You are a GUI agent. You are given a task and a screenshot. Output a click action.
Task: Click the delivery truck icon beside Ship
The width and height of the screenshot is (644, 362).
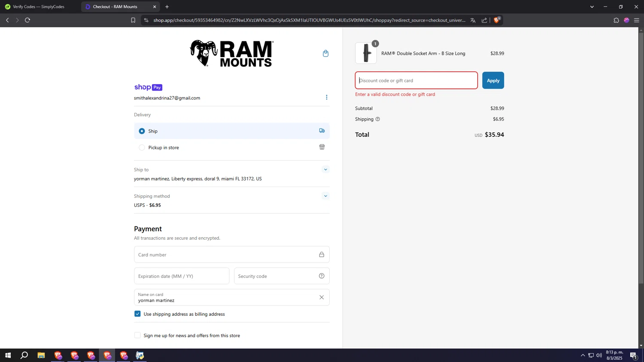[x=322, y=130]
